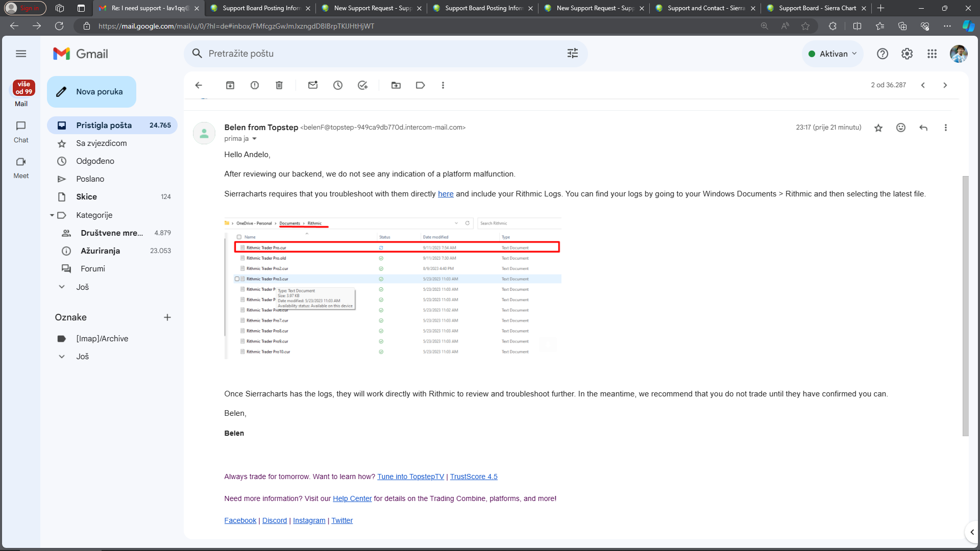This screenshot has width=980, height=551.
Task: Add emoji reaction to message
Action: [901, 128]
